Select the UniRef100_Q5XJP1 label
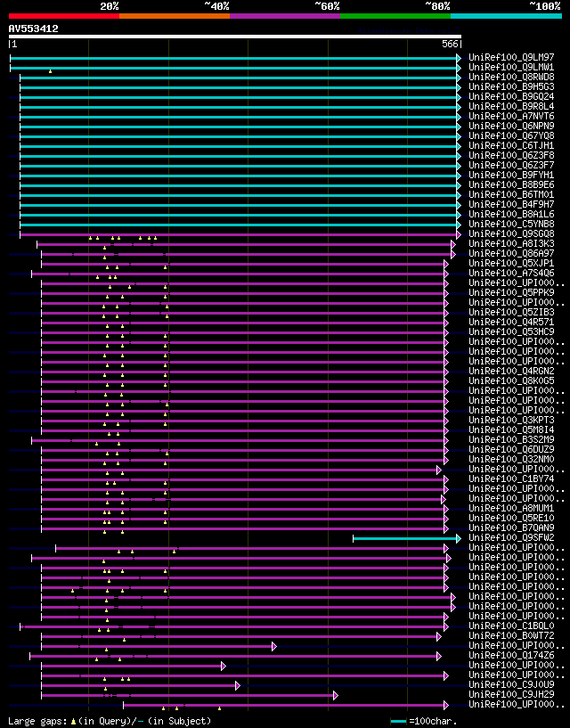 511,263
